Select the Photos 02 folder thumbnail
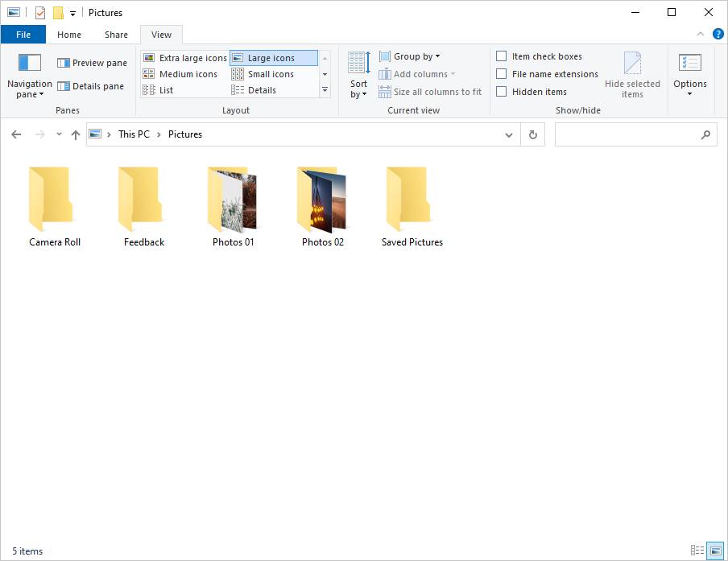The image size is (728, 561). 322,200
